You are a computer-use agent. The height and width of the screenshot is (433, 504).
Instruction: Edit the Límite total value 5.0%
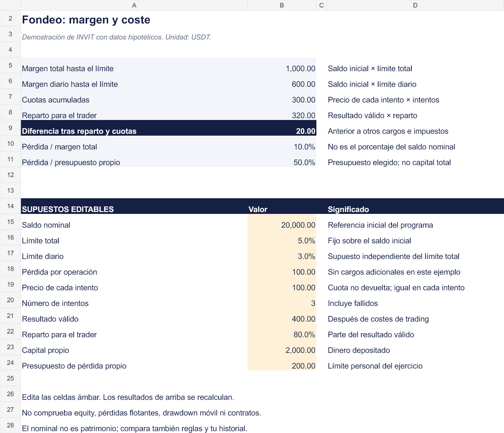[x=282, y=237]
